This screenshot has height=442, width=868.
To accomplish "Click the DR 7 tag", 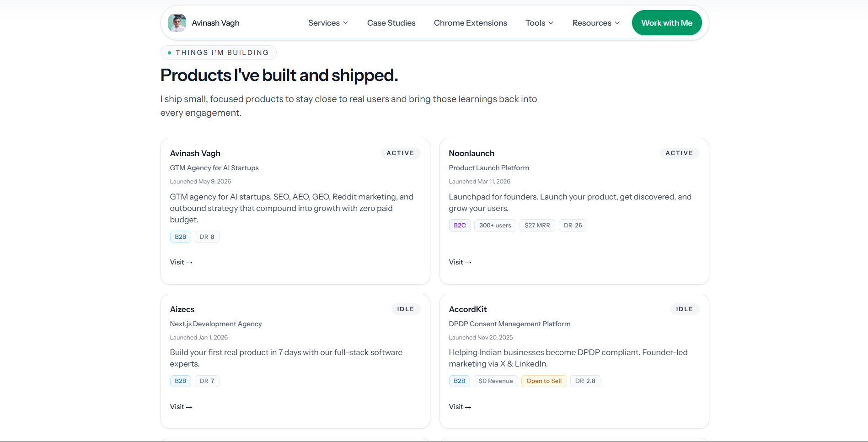I will (x=207, y=381).
